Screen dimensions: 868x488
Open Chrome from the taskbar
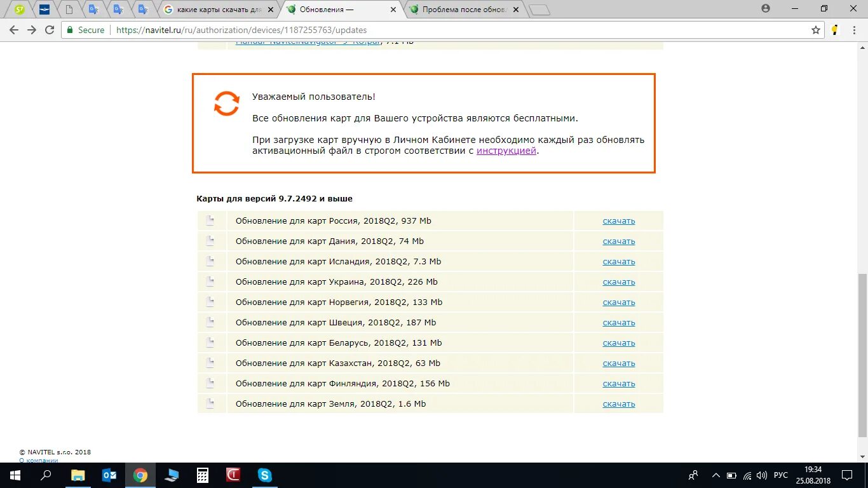(x=140, y=475)
